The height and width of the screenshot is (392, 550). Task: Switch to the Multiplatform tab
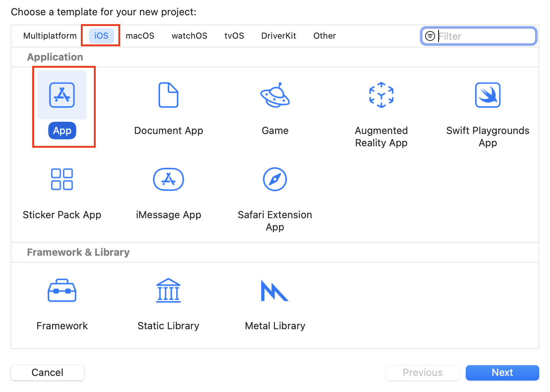click(x=50, y=36)
